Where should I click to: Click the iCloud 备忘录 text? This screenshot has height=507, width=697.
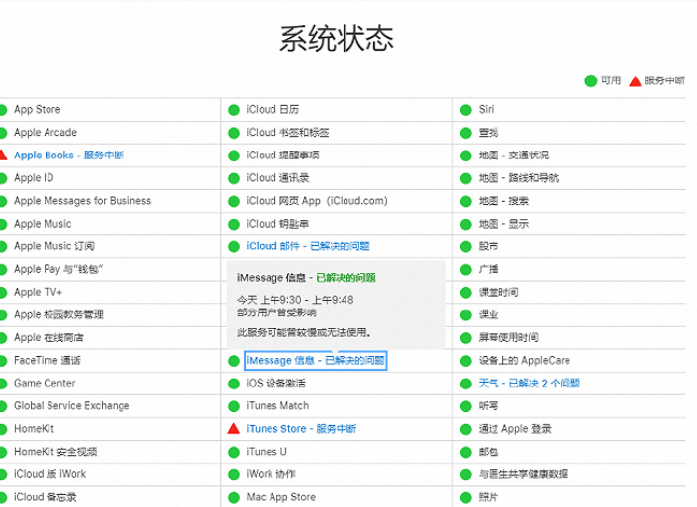pos(45,497)
